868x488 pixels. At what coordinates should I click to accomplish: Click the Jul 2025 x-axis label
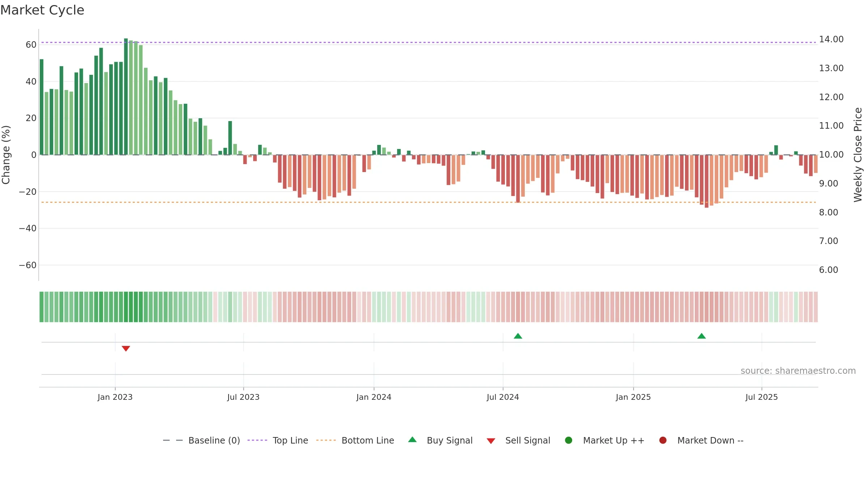[x=762, y=397]
